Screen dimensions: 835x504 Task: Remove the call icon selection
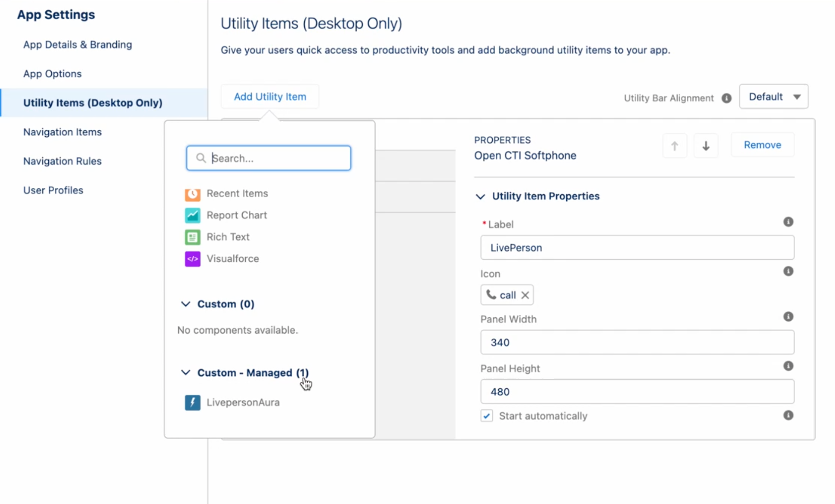pyautogui.click(x=525, y=295)
